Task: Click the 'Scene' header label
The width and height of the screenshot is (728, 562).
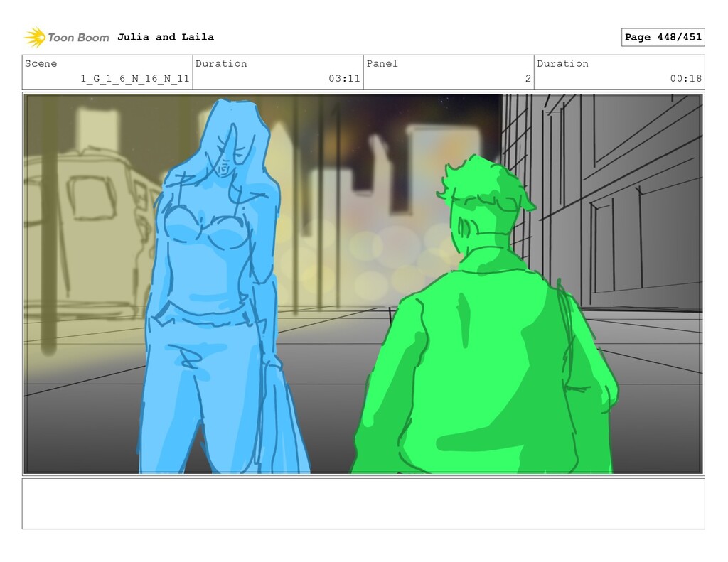Action: tap(41, 63)
